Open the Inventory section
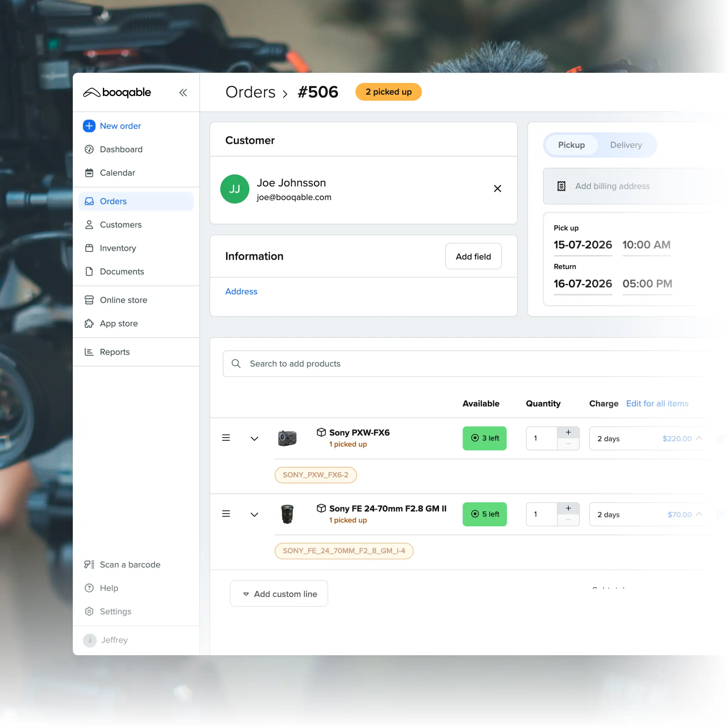The width and height of the screenshot is (728, 728). tap(118, 248)
